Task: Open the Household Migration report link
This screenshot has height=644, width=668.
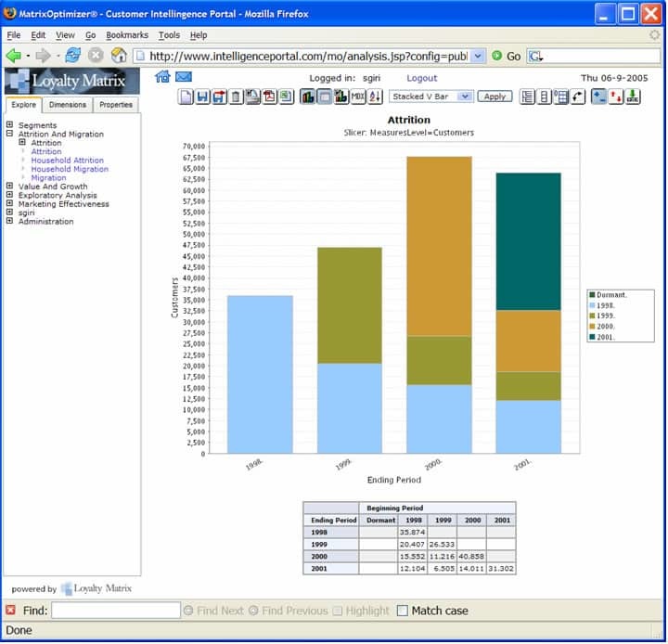Action: tap(70, 169)
